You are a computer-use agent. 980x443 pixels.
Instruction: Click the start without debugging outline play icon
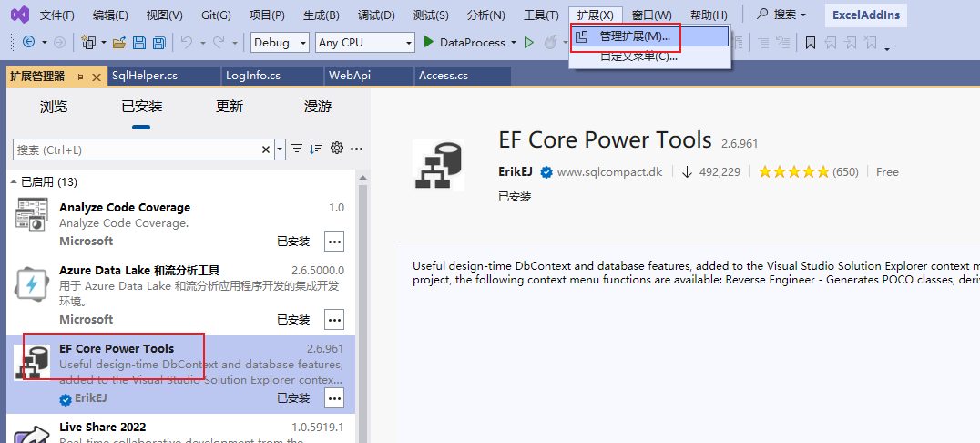(x=529, y=43)
